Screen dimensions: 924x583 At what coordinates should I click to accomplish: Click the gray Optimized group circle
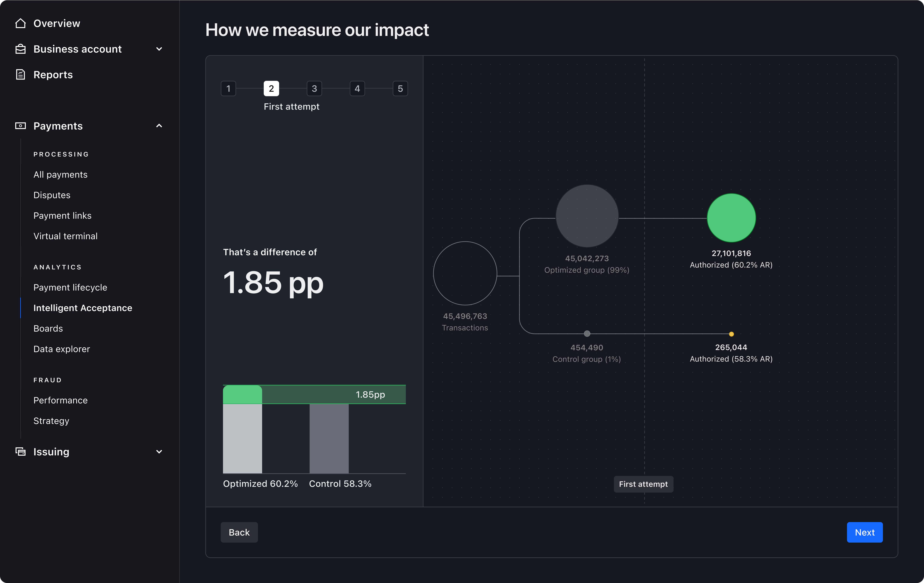point(587,216)
